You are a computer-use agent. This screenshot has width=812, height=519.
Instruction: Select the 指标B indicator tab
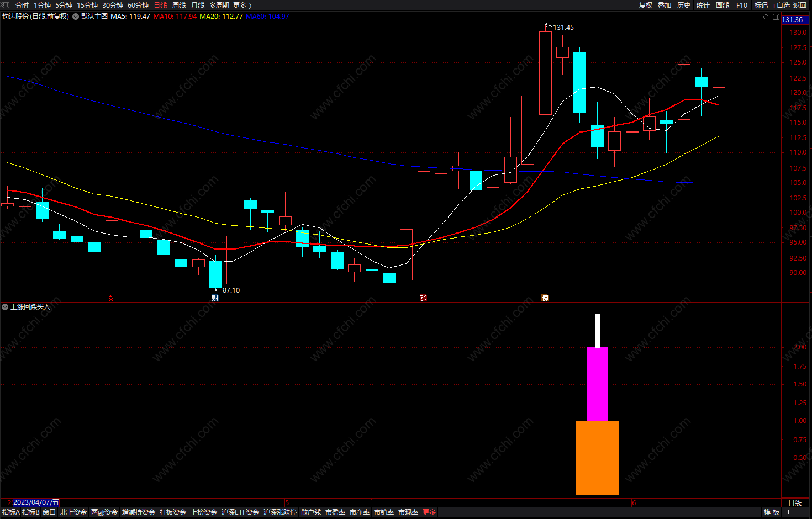tap(31, 512)
